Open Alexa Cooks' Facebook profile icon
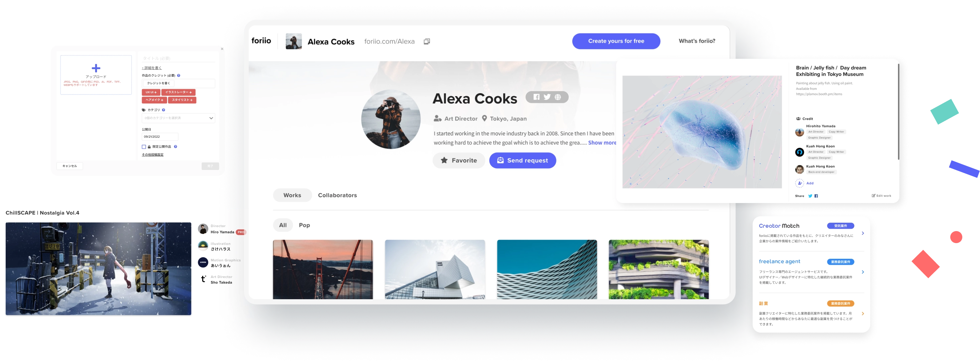The width and height of the screenshot is (980, 364). coord(536,97)
